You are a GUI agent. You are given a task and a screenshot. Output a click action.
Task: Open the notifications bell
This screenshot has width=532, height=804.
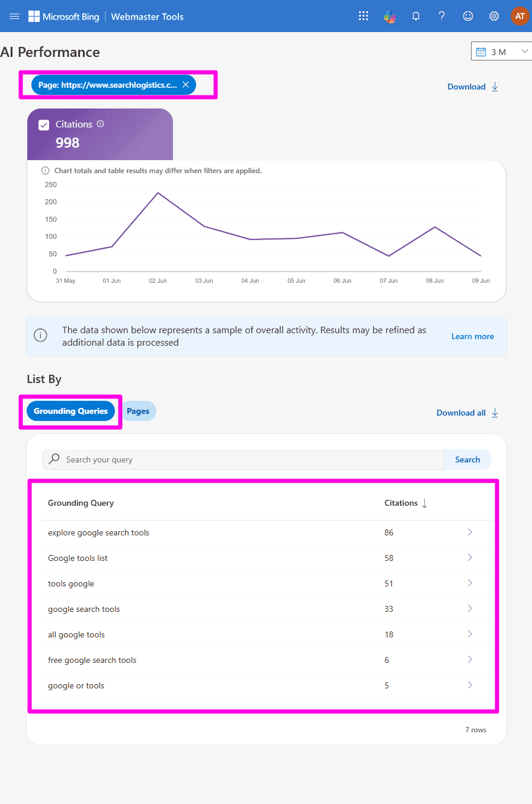[416, 16]
